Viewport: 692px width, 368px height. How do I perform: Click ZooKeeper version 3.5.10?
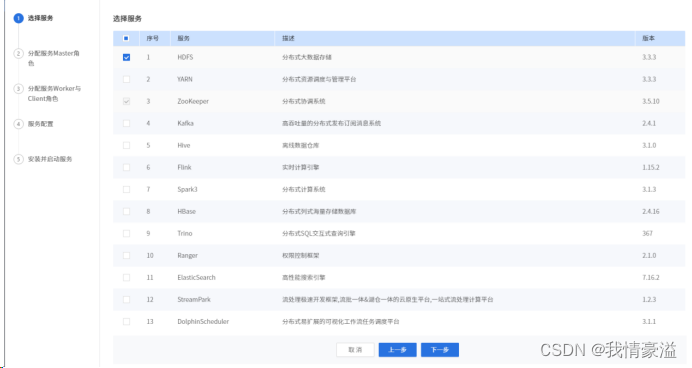pos(651,101)
